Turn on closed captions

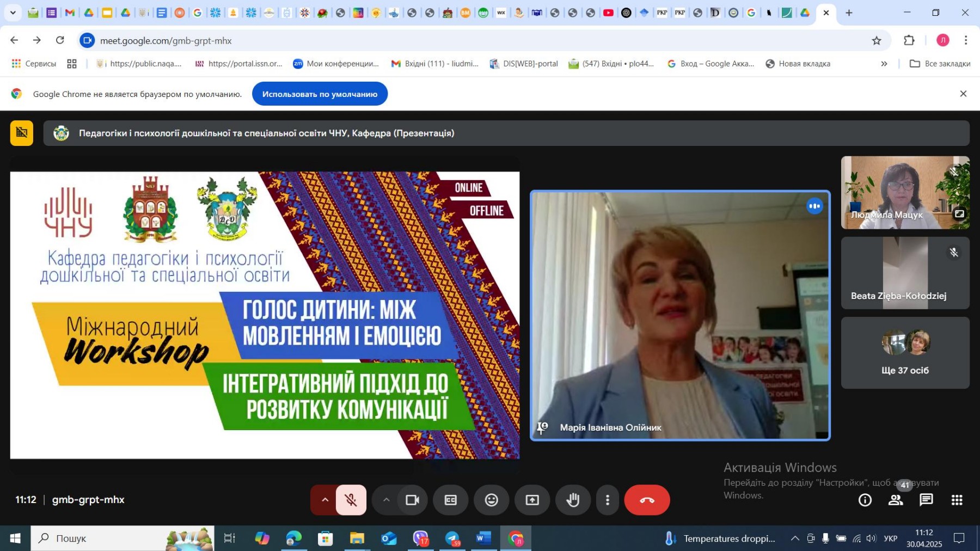pyautogui.click(x=450, y=500)
